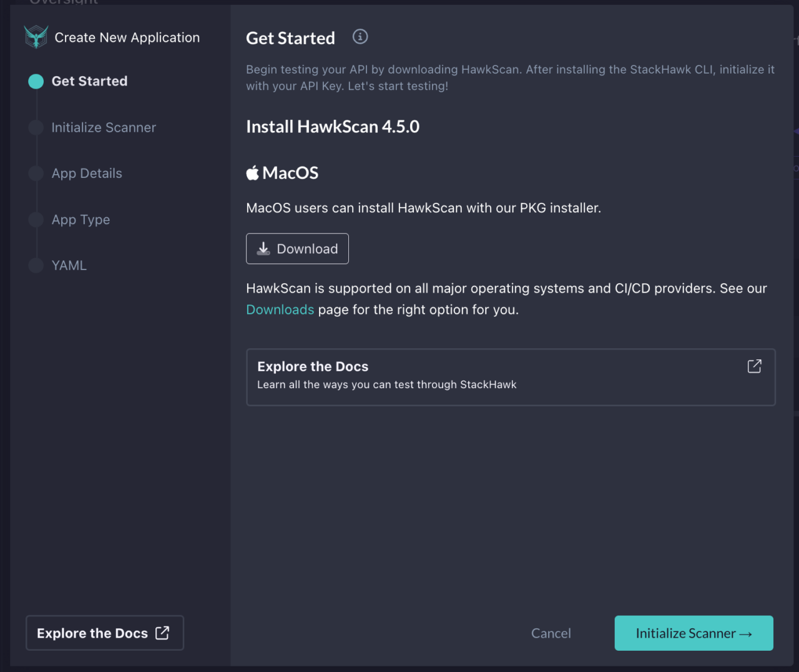This screenshot has width=799, height=672.
Task: Click the StackHawk hawk logo icon
Action: 36,37
